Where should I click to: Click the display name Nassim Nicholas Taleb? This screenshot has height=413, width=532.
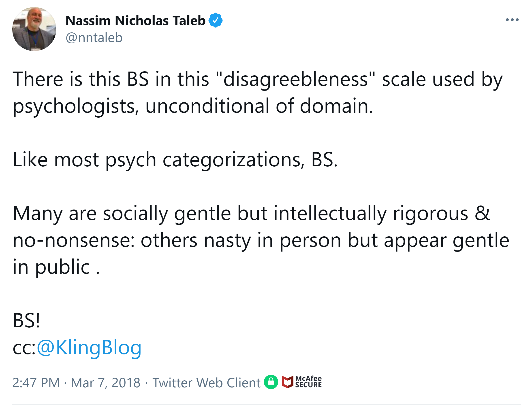click(x=135, y=20)
